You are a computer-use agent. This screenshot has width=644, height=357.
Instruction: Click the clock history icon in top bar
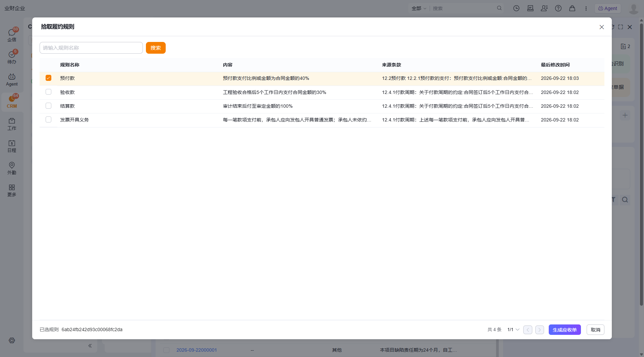pyautogui.click(x=516, y=8)
